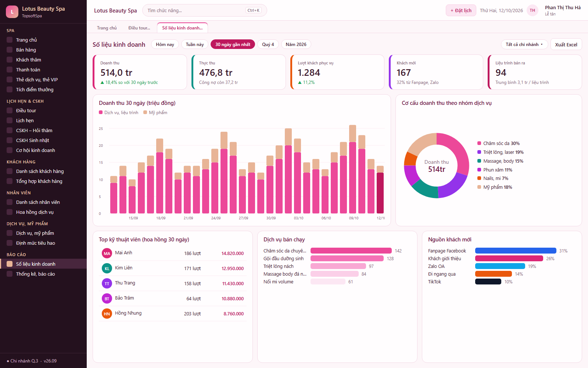Click the Xuất Excel button
Viewport: 588px width, 368px height.
click(x=566, y=44)
